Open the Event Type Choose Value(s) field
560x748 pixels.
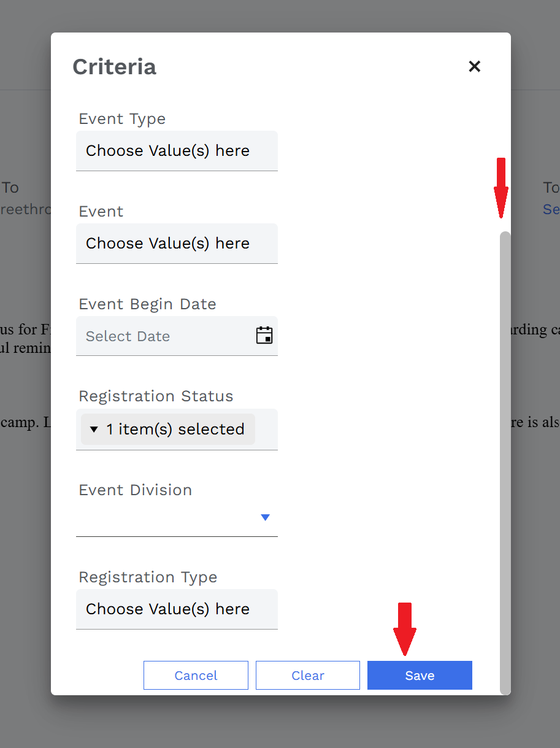[177, 151]
